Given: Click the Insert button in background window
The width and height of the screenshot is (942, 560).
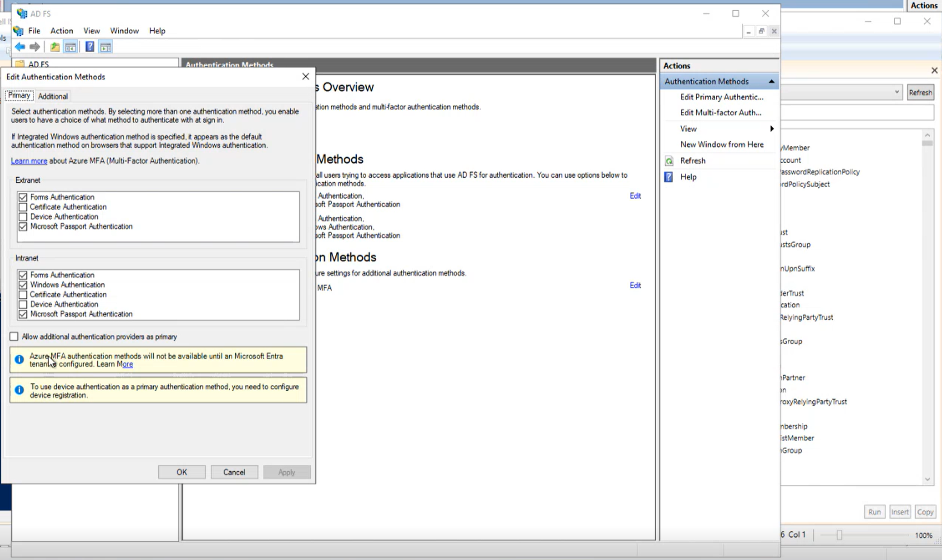Looking at the screenshot, I should tap(900, 512).
